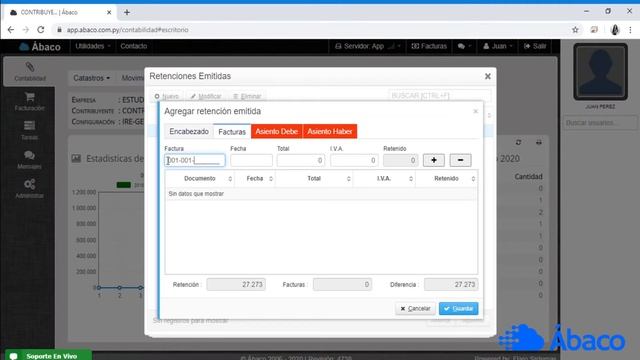The height and width of the screenshot is (360, 640).
Task: Sort by the Fecha column header
Action: (255, 178)
